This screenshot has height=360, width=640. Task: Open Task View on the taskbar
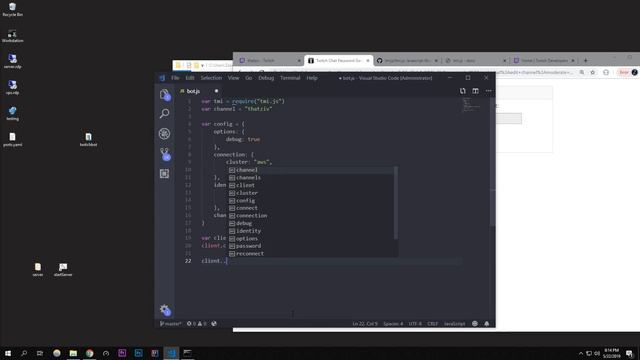[x=40, y=353]
